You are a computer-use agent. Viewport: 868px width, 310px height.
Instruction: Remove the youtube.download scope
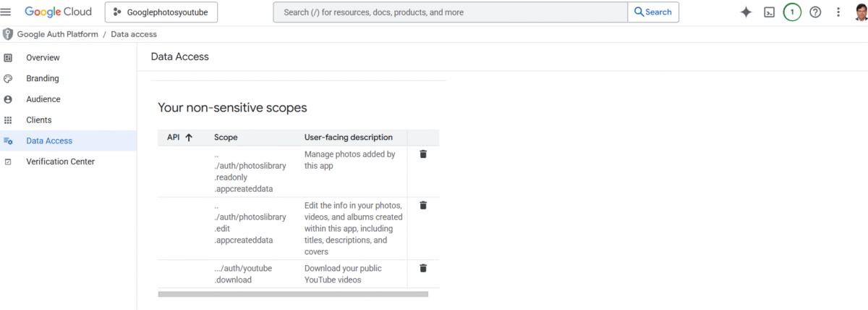(423, 268)
